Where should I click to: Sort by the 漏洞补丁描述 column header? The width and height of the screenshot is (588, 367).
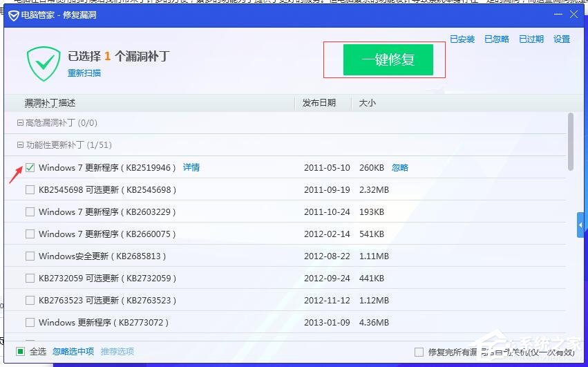tap(50, 103)
